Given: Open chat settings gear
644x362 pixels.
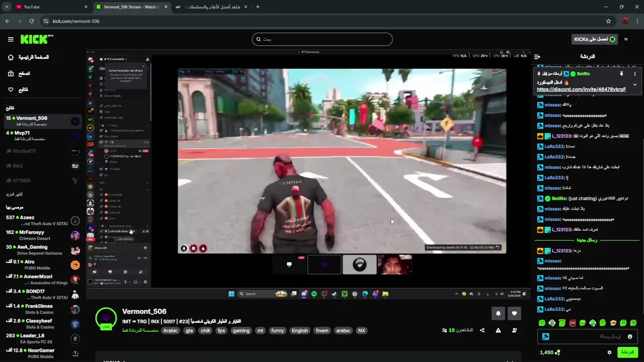Looking at the screenshot, I should 609,352.
